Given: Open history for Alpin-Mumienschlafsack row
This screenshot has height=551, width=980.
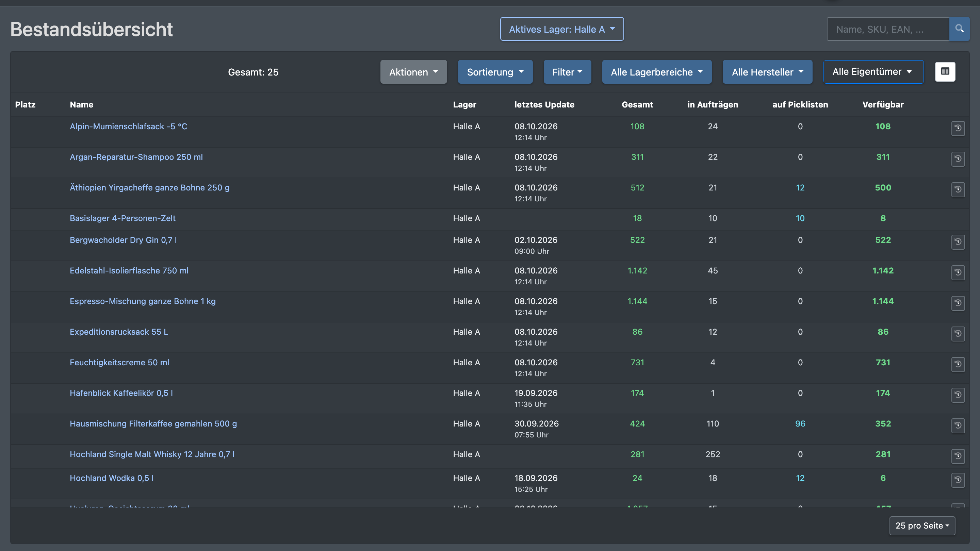Looking at the screenshot, I should (958, 128).
